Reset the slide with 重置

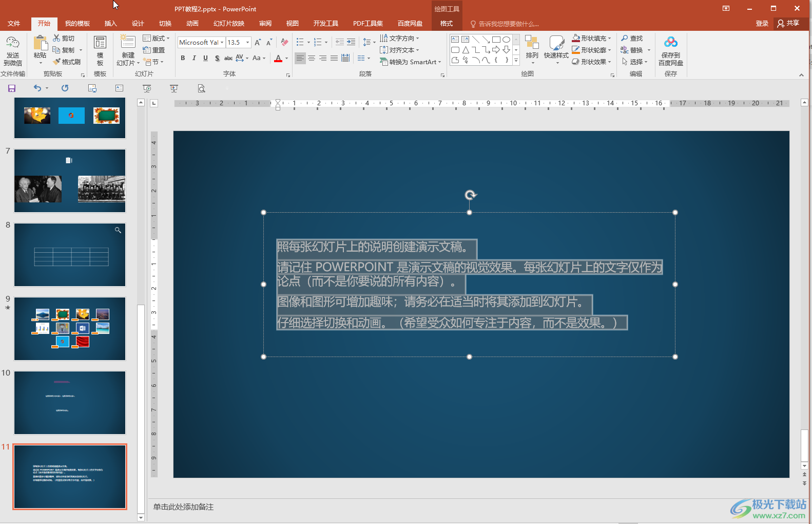tap(154, 50)
